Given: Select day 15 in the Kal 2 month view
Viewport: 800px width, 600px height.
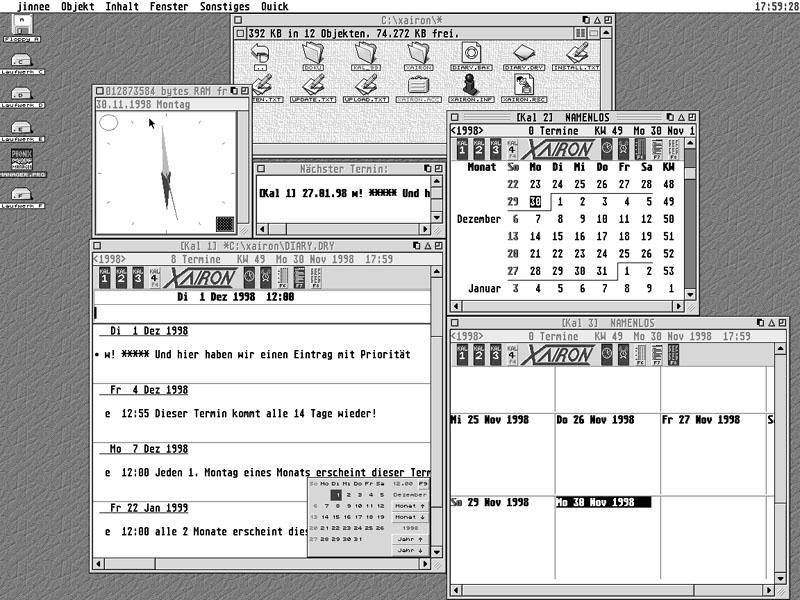Looking at the screenshot, I should pyautogui.click(x=557, y=236).
